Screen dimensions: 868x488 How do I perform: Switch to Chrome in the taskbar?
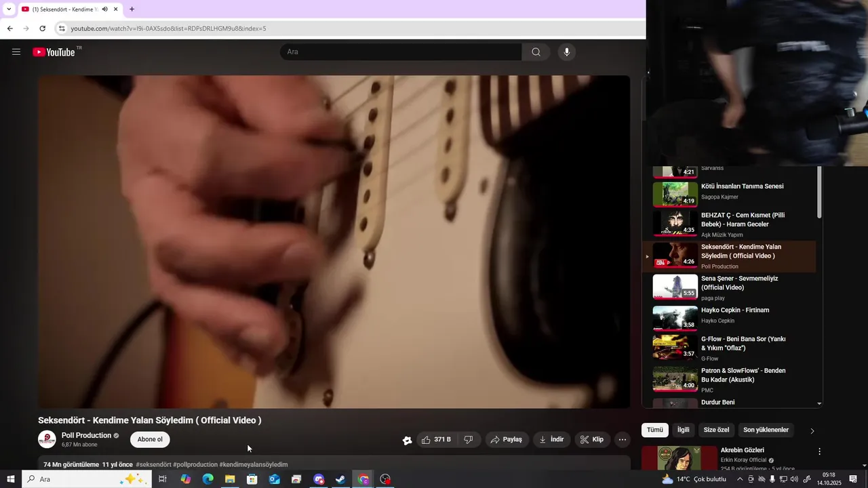pyautogui.click(x=363, y=479)
